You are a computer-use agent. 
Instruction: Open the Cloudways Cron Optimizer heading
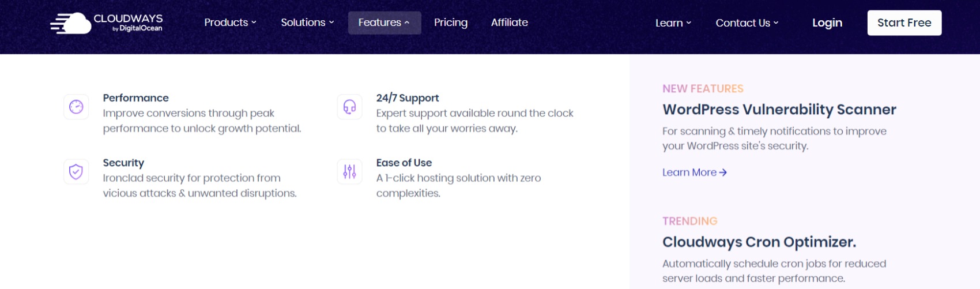pyautogui.click(x=759, y=242)
